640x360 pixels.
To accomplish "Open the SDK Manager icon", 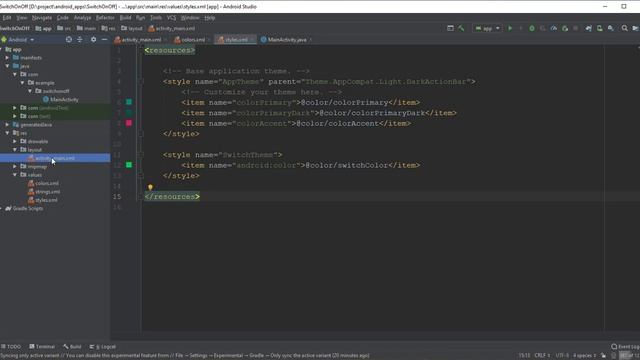I will click(x=611, y=28).
